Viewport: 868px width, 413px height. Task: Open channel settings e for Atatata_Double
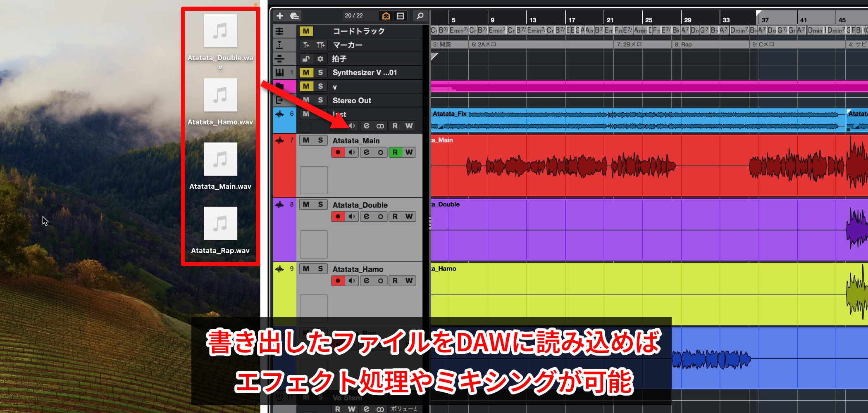pos(366,216)
